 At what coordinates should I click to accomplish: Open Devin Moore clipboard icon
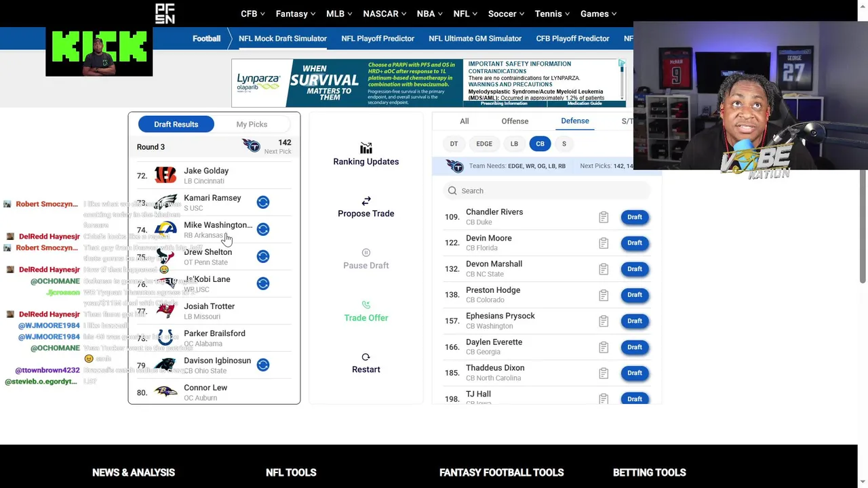(x=604, y=243)
